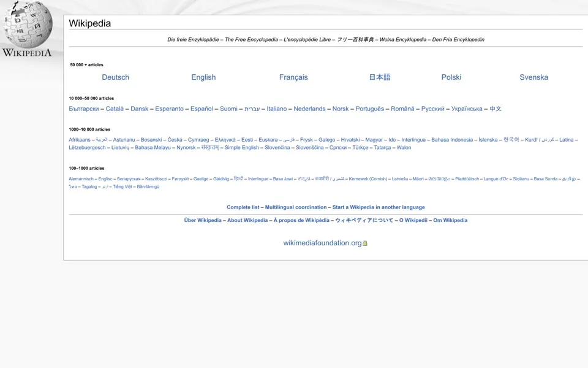Click the Íslenska link

point(488,140)
